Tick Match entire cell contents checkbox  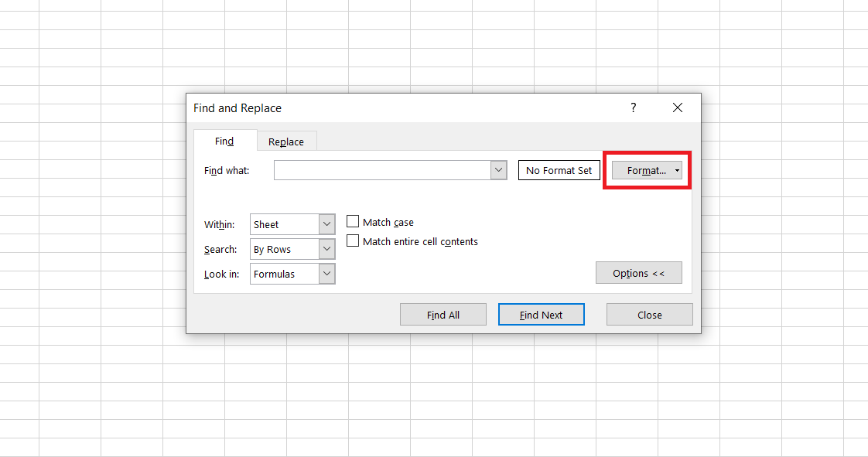click(x=353, y=240)
